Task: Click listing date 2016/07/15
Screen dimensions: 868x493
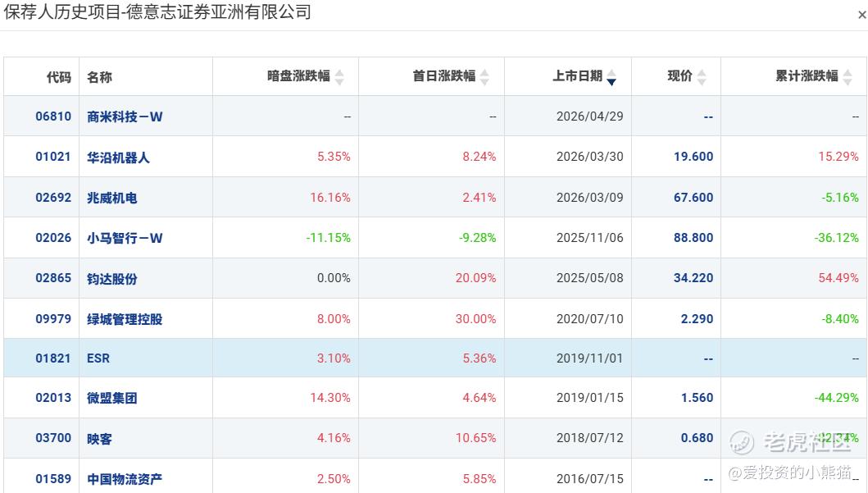Action: pos(589,478)
